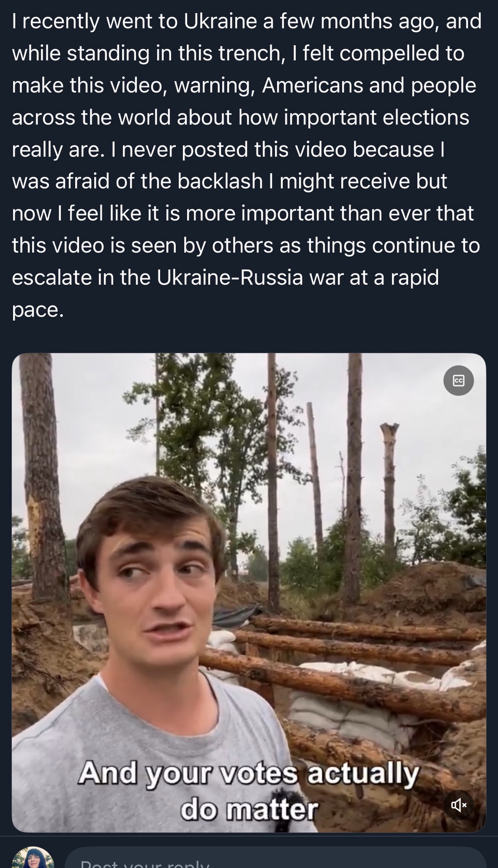Toggle closed captions with the CC button
Viewport: 498px width, 868px height.
coord(458,381)
